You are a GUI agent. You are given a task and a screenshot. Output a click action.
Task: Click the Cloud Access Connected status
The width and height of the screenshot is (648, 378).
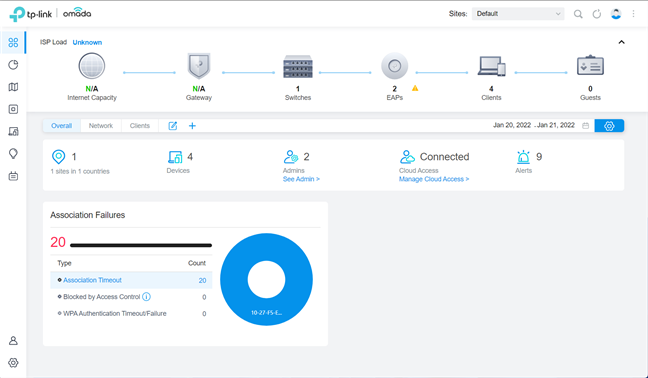click(x=444, y=157)
